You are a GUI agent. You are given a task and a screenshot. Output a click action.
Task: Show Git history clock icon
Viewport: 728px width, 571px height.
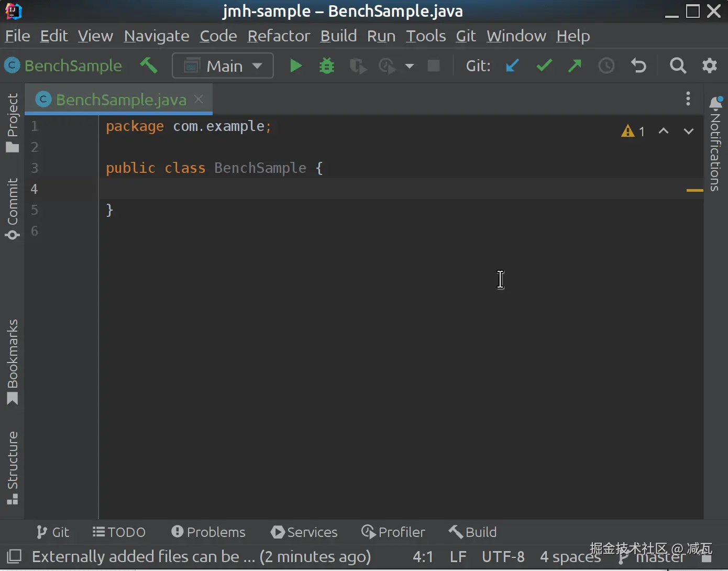606,65
